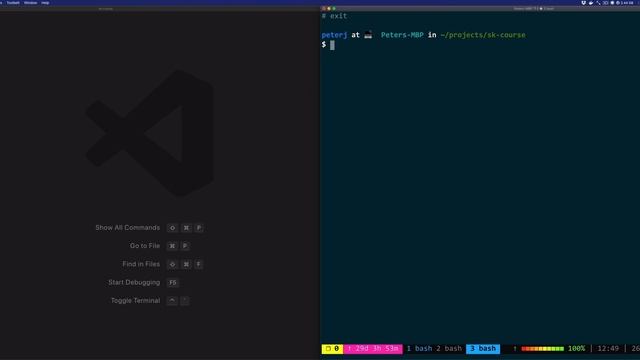Click the F key badge beside Find in Files
The image size is (640, 360).
tap(199, 264)
